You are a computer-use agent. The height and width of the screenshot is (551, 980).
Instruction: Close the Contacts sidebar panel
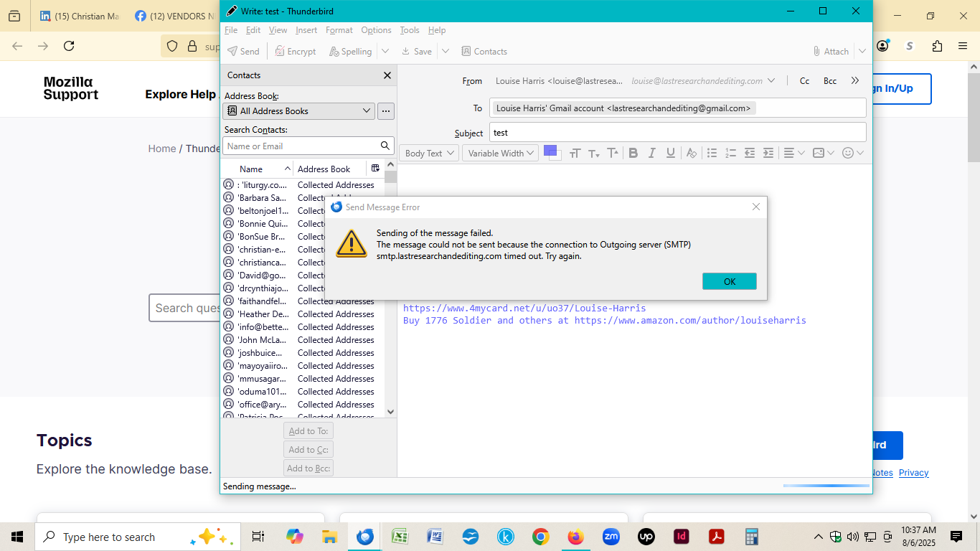pyautogui.click(x=387, y=75)
